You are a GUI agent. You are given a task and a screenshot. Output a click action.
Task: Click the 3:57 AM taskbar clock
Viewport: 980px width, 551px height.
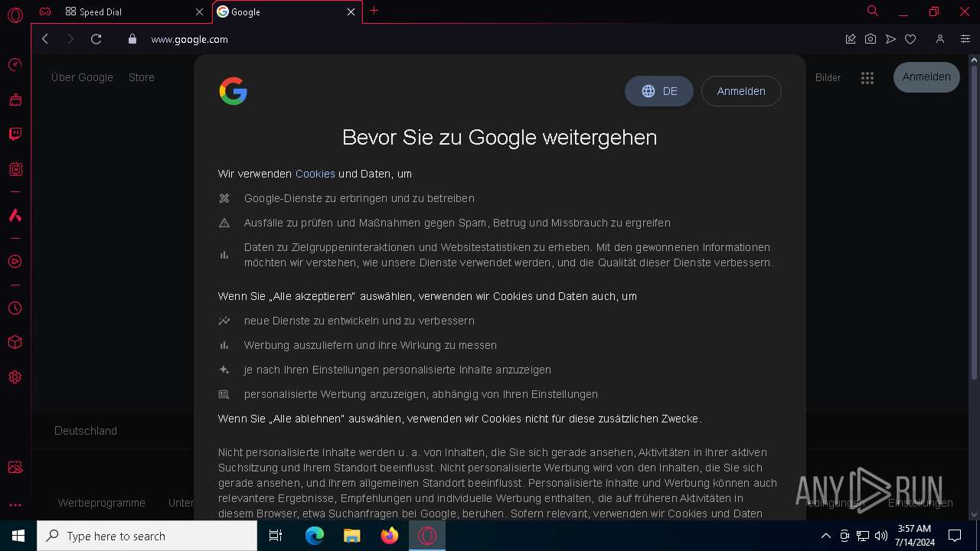914,536
